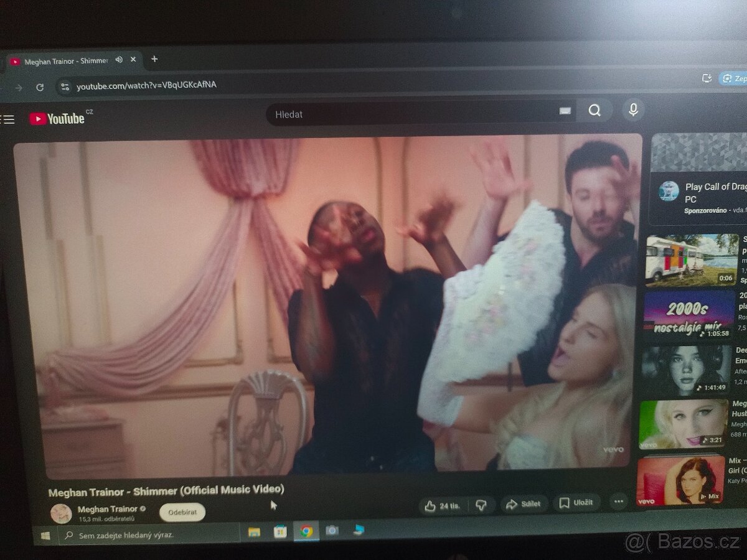Open the Play Call of Dragons ad link

point(716,192)
